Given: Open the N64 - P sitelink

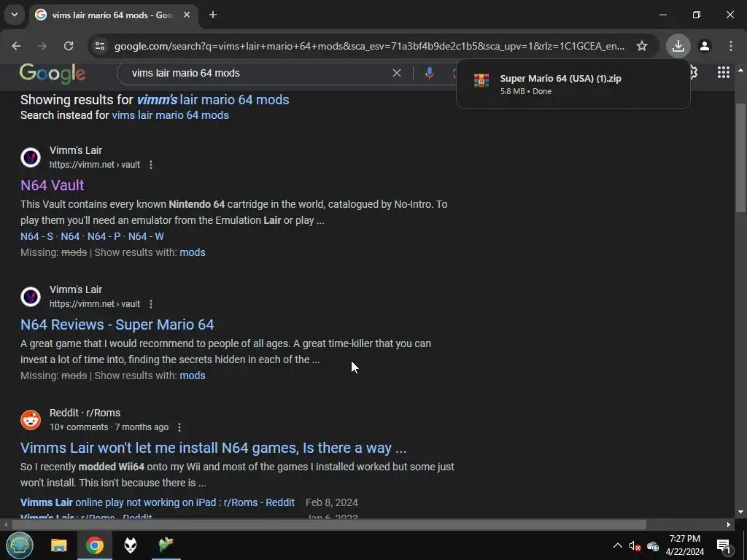Looking at the screenshot, I should (104, 236).
